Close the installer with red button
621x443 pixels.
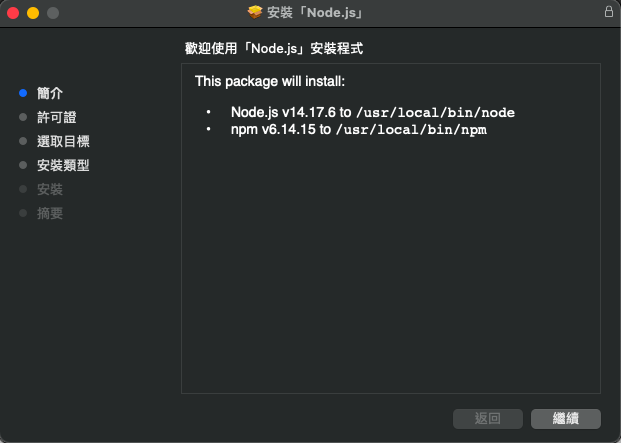(13, 13)
